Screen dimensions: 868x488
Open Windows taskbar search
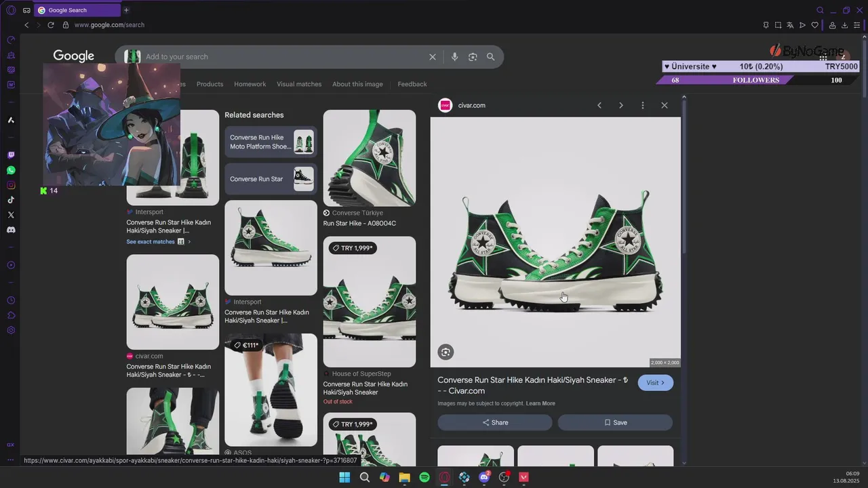364,477
